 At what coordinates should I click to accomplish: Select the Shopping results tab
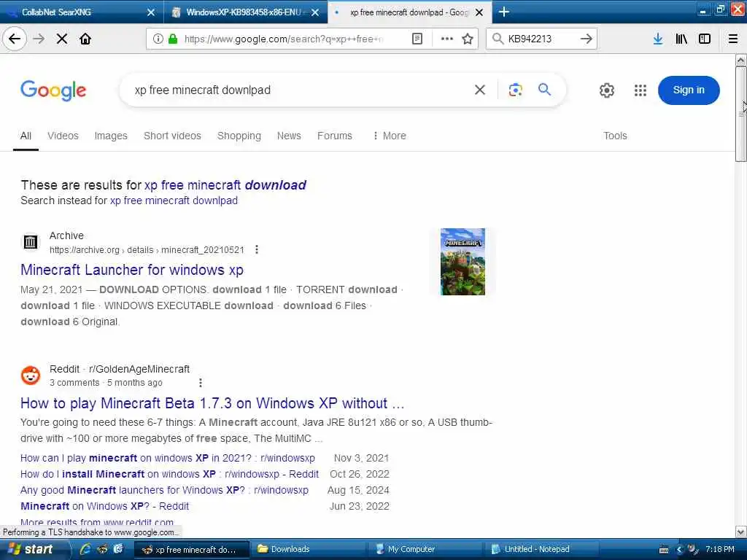239,136
